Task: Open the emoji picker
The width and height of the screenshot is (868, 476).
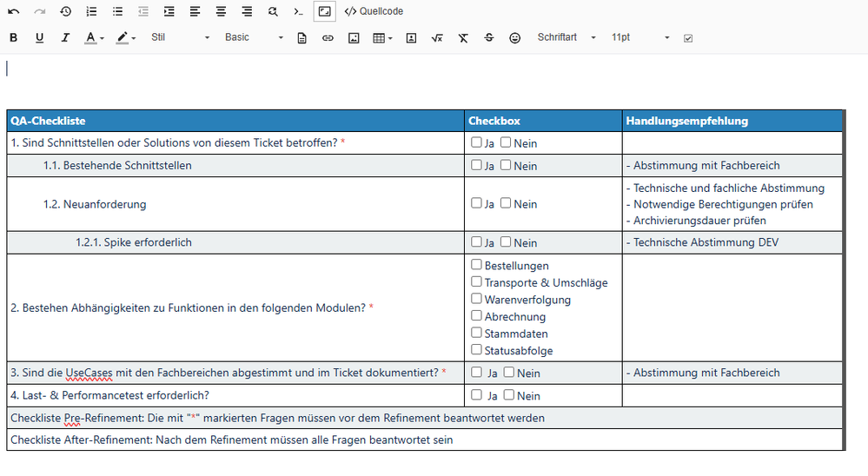Action: 515,37
